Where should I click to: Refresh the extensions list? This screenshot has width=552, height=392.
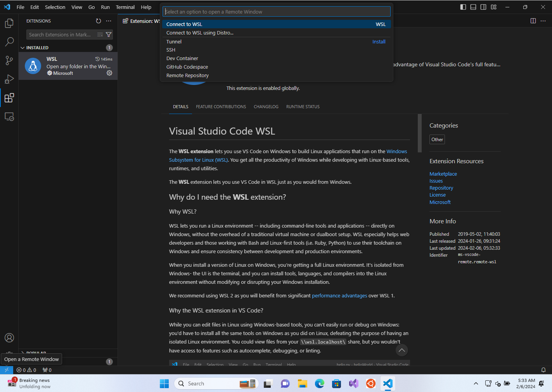click(x=99, y=21)
